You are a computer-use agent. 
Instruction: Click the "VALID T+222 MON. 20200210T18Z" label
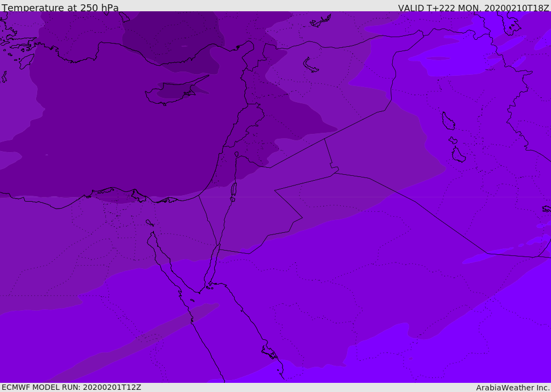[x=474, y=8]
